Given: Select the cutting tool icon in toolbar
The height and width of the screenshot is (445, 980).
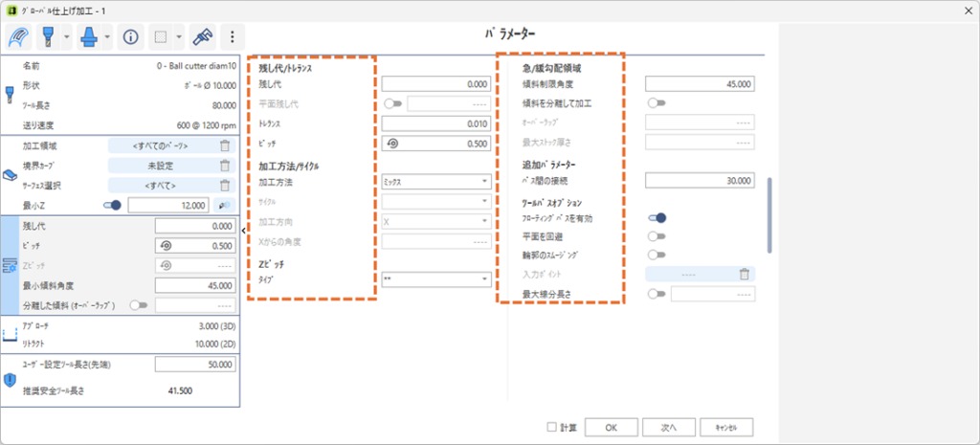Looking at the screenshot, I should tap(47, 37).
